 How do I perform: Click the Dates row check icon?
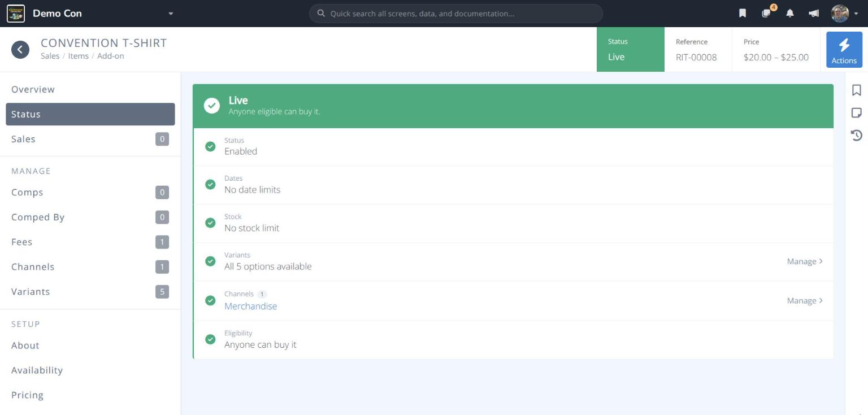point(210,185)
